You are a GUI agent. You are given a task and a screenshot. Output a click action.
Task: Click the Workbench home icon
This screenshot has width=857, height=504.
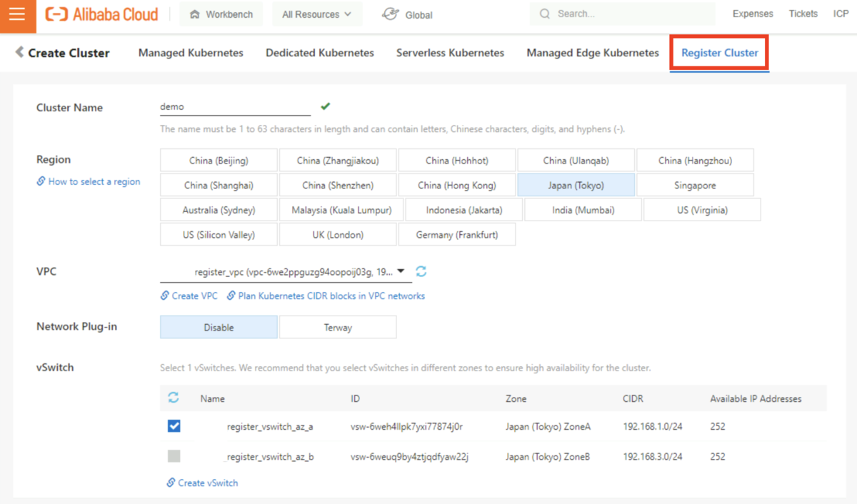pyautogui.click(x=195, y=14)
